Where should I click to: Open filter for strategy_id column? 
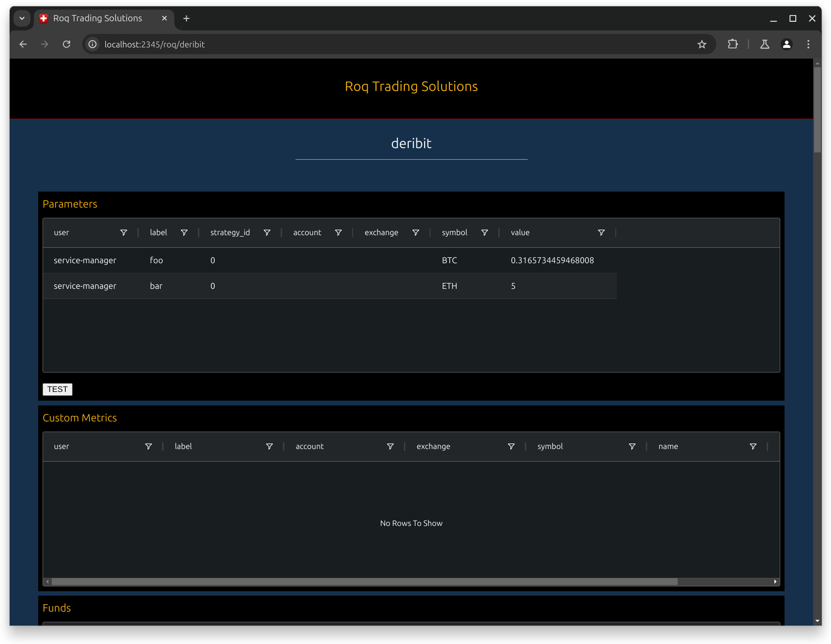point(267,233)
